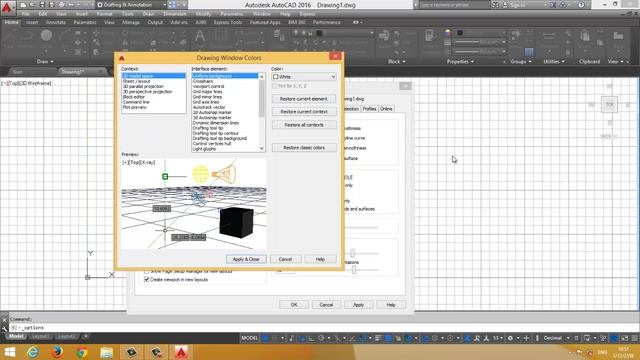Toggle Lineweight display in the status bar
This screenshot has height=360, width=640.
378,338
